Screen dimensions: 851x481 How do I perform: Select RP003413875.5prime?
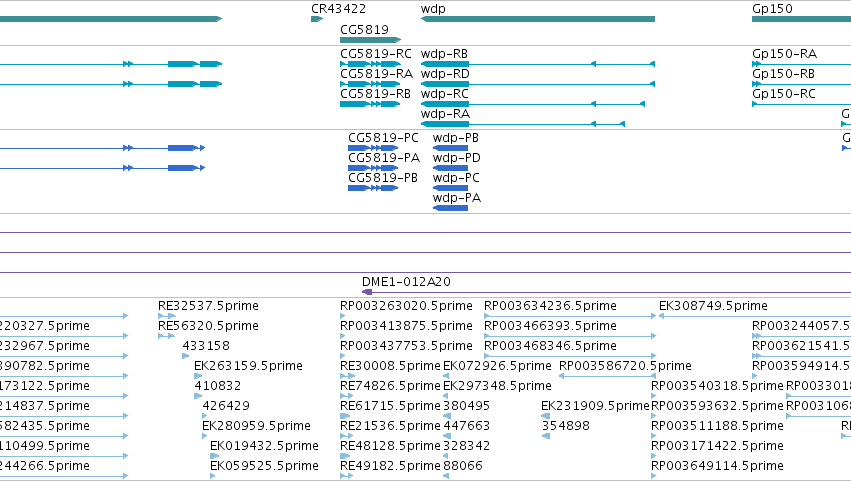coord(406,326)
